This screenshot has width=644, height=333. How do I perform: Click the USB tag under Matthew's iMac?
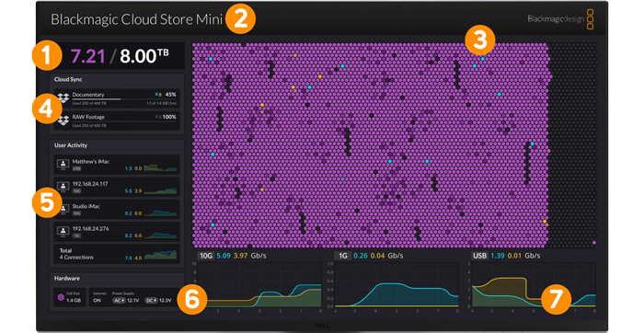[76, 168]
